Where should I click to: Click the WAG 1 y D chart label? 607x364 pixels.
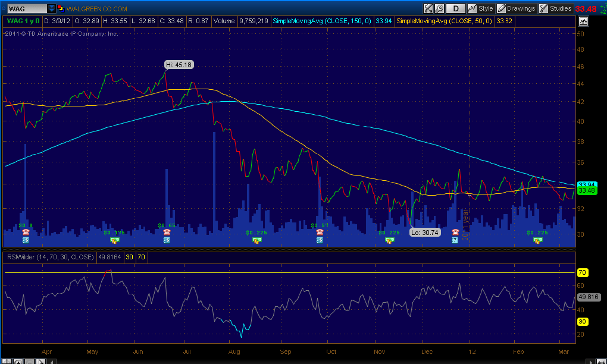coord(23,21)
